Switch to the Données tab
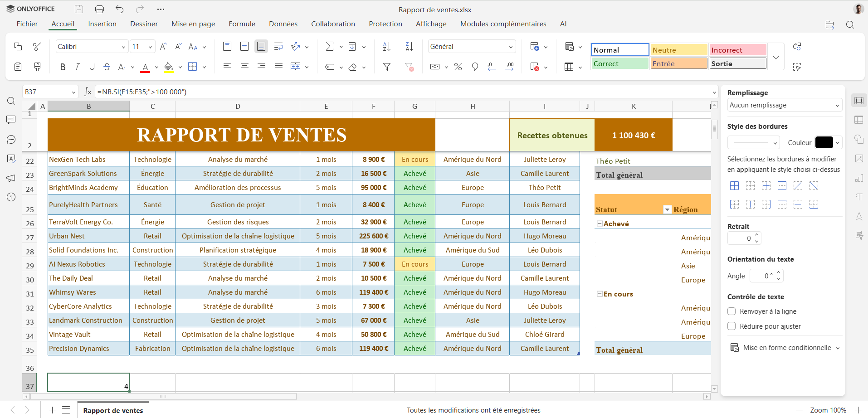This screenshot has width=868, height=418. pos(283,24)
